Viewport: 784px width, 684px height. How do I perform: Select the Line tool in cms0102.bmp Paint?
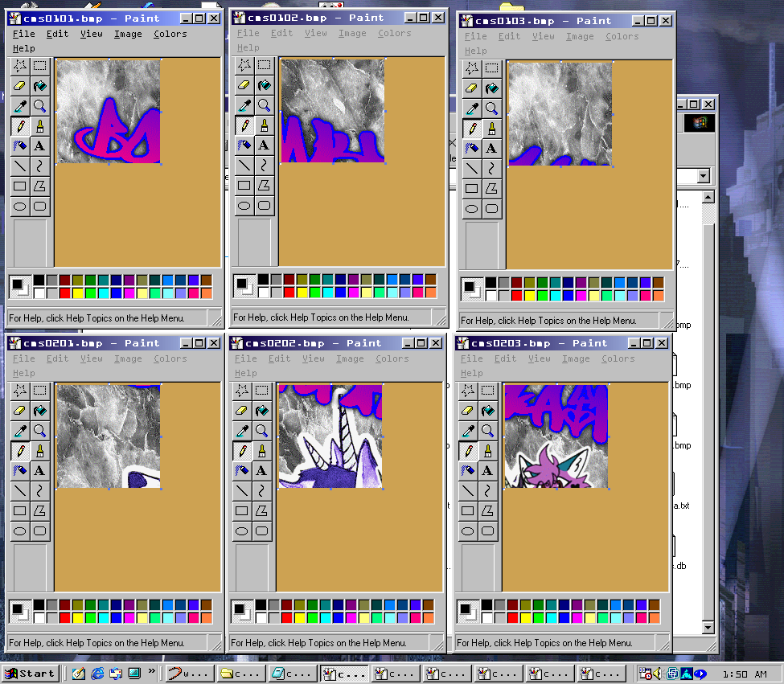coord(244,165)
